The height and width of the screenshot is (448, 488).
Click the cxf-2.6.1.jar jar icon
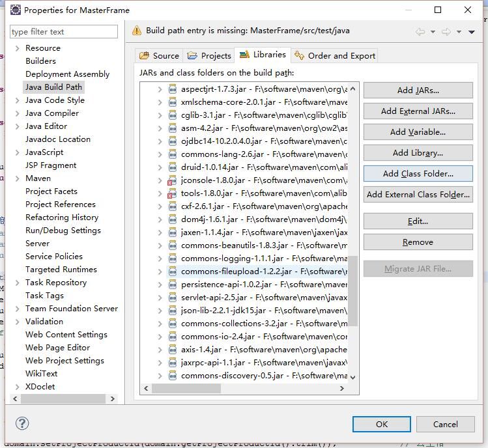coord(173,206)
